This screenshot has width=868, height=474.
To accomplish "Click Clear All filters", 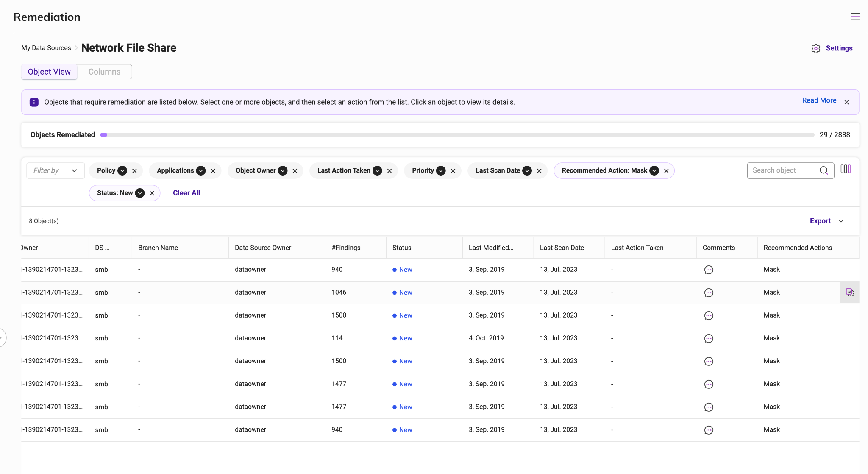I will pyautogui.click(x=186, y=193).
